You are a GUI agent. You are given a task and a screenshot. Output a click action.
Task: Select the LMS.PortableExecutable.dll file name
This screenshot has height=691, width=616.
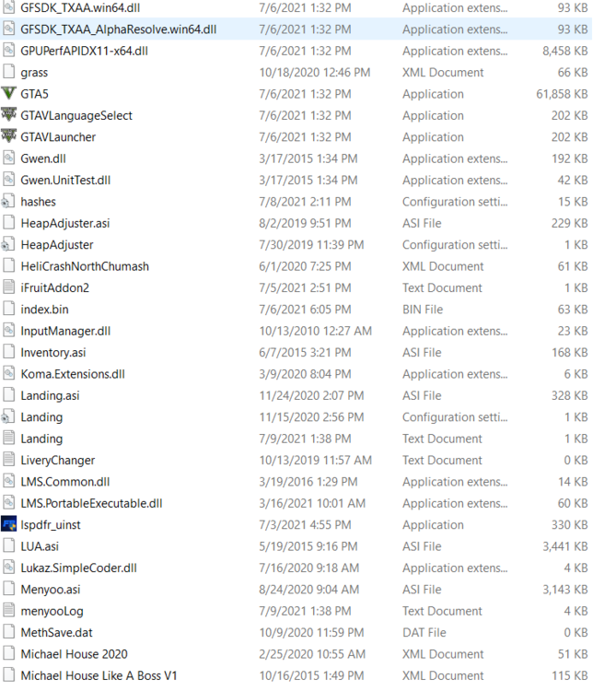91,503
